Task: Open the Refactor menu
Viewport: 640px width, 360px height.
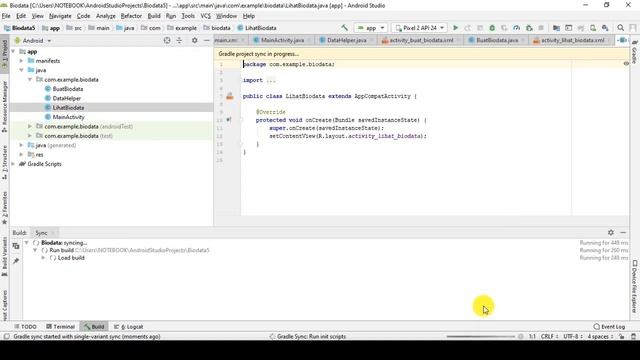Action: pos(131,16)
